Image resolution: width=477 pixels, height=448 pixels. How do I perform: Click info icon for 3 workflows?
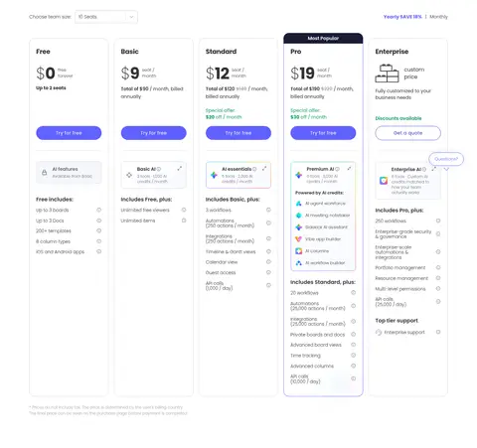coord(268,210)
